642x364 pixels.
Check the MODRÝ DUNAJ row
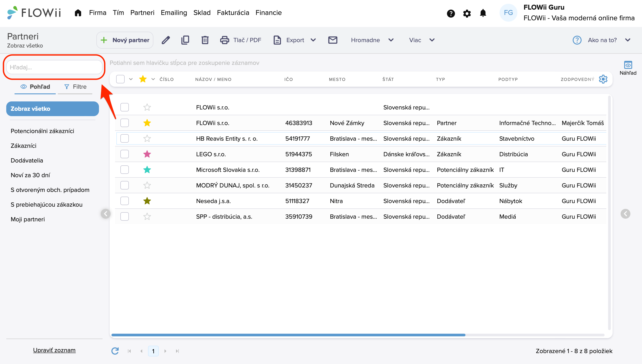tap(125, 185)
